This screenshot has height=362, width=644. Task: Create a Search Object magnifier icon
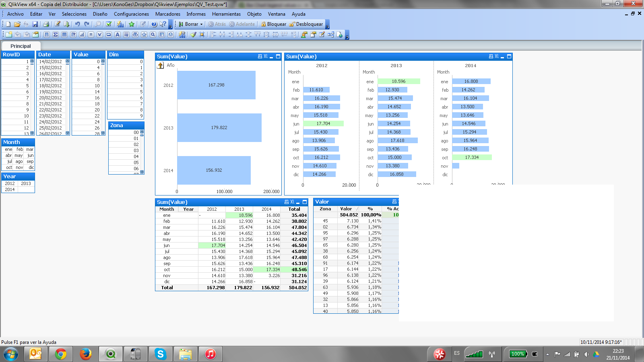(x=153, y=35)
